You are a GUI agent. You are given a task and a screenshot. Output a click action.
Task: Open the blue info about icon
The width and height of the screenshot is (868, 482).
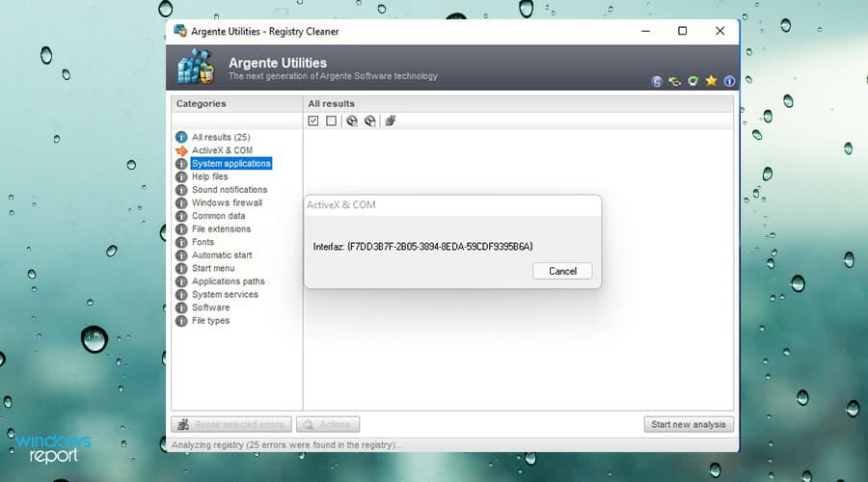(730, 81)
